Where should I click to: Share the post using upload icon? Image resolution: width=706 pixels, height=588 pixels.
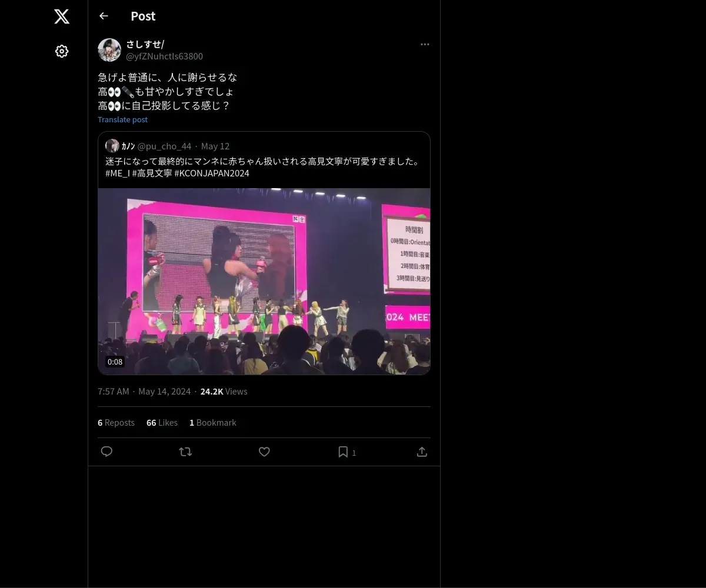coord(422,452)
